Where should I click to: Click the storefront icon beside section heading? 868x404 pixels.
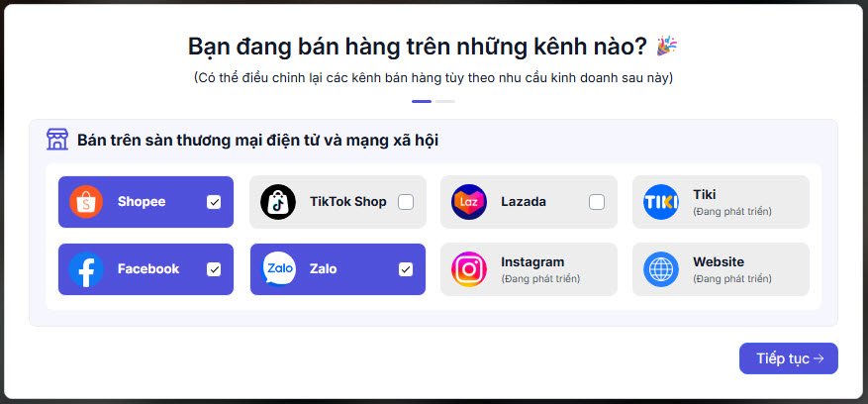pyautogui.click(x=57, y=140)
